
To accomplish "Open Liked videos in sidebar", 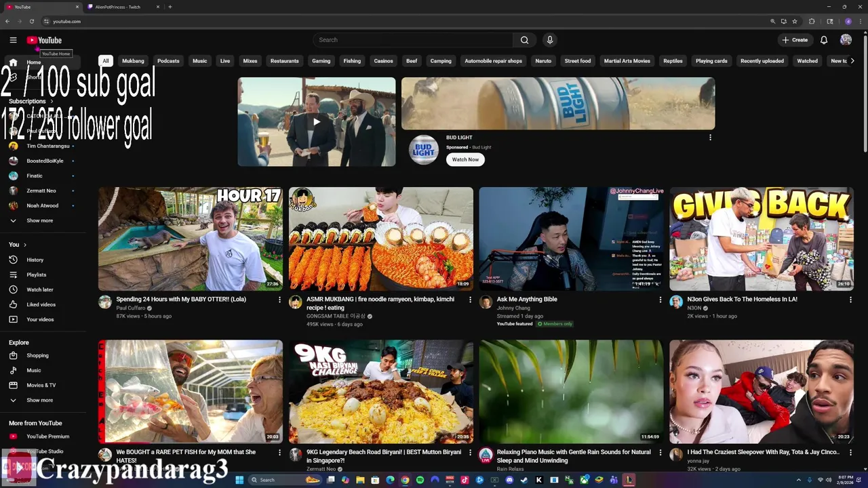I will coord(41,304).
